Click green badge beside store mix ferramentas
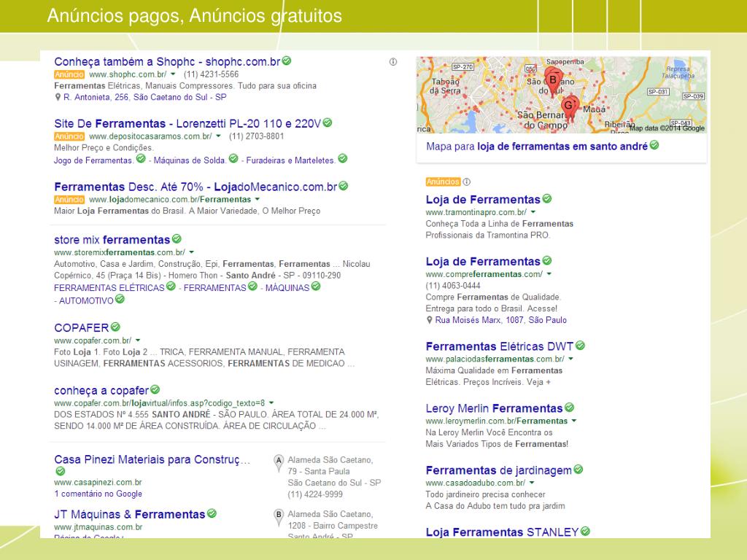The width and height of the screenshot is (747, 560). click(177, 238)
